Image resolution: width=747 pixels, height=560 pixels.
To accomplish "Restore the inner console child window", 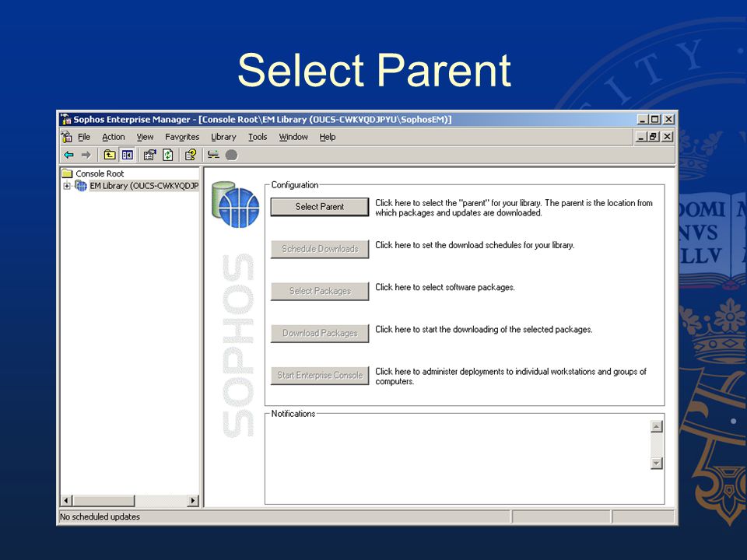I will click(x=653, y=137).
